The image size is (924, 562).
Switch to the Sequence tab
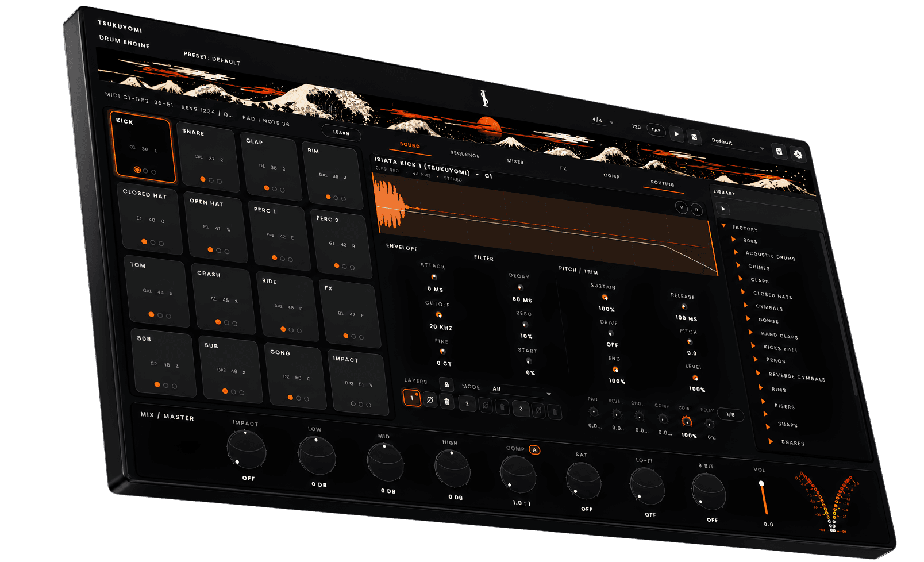[464, 154]
